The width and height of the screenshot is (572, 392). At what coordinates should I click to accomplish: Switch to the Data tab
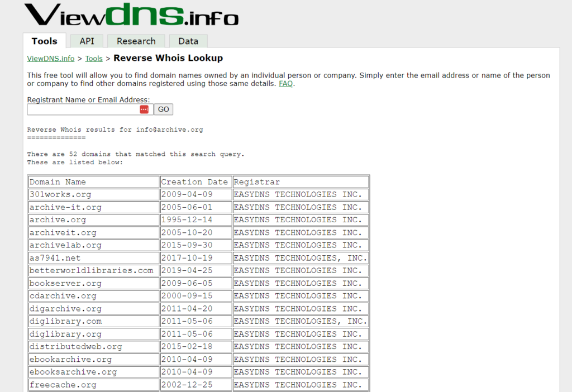188,41
